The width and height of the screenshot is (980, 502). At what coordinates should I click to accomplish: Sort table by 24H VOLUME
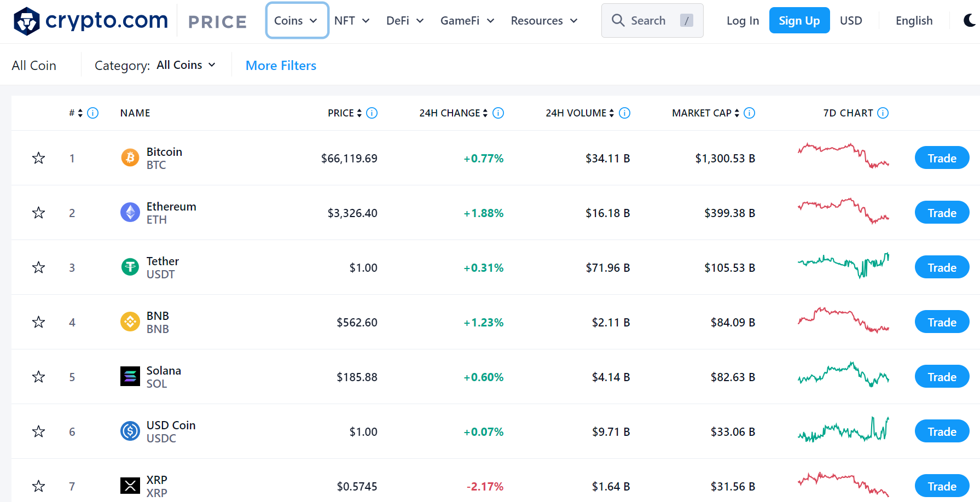(x=612, y=113)
